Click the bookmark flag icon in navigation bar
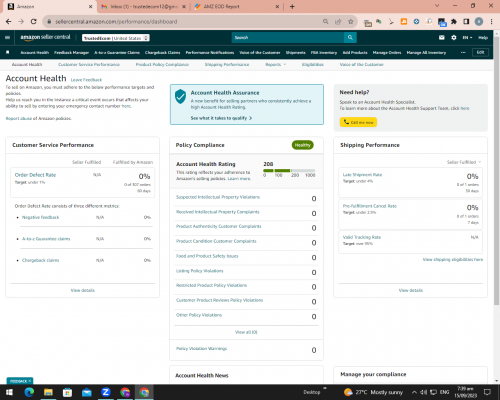The height and width of the screenshot is (400, 500). (x=8, y=52)
